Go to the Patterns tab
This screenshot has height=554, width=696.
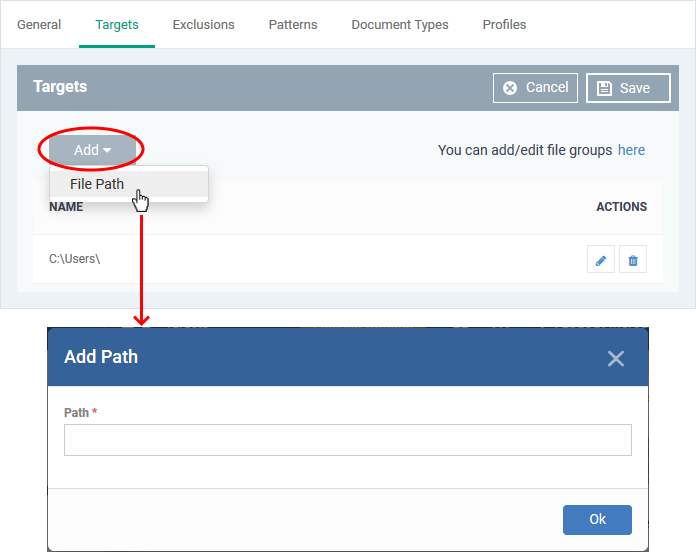tap(293, 24)
